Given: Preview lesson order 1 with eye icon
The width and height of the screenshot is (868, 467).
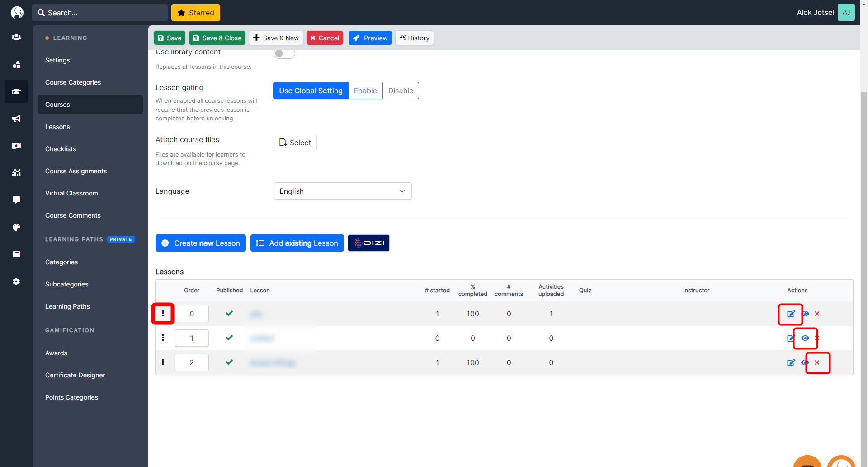Looking at the screenshot, I should pos(805,338).
